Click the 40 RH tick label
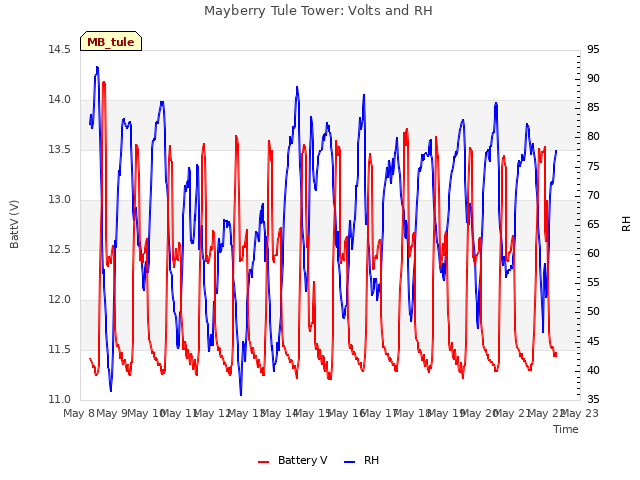This screenshot has height=480, width=640. click(x=593, y=370)
